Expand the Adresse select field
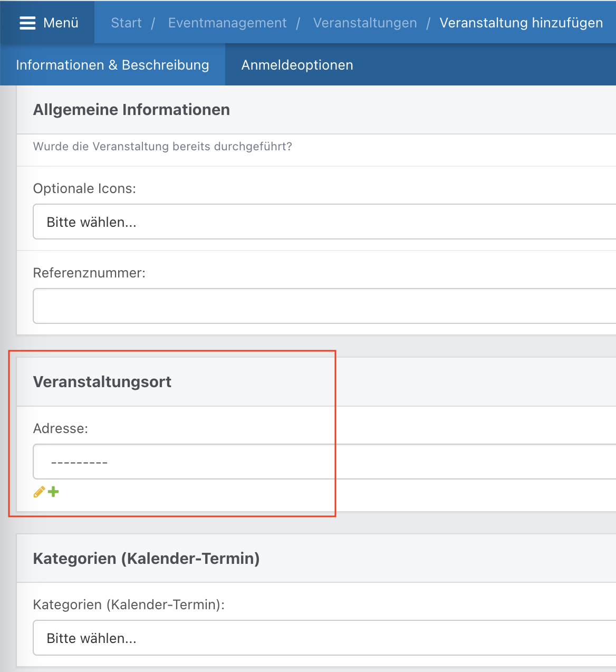 (x=324, y=462)
